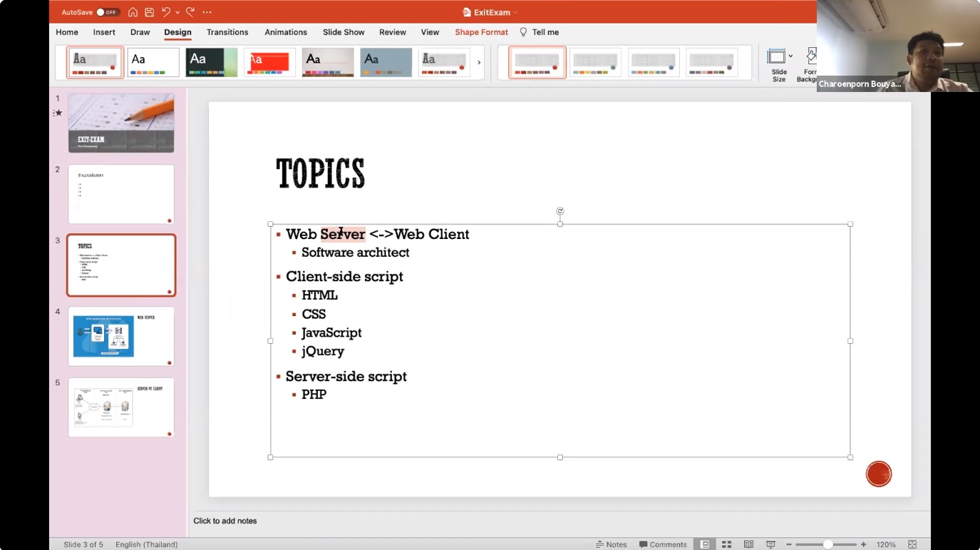Click Fit slide to window icon
Screen dimensions: 980x550
[x=912, y=544]
